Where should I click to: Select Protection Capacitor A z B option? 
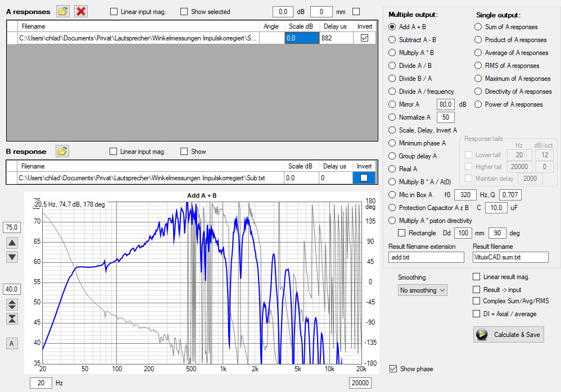click(x=392, y=208)
